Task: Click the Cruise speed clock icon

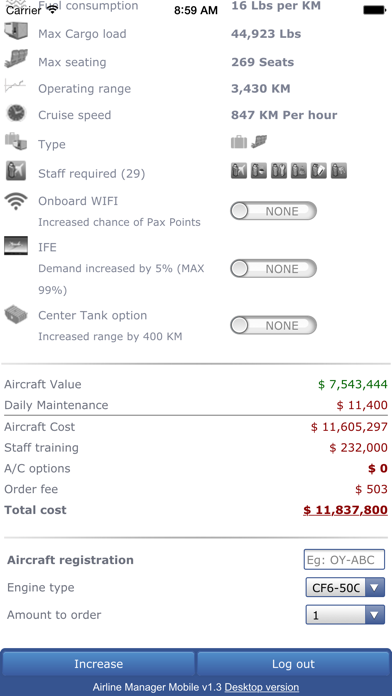Action: pos(16,114)
